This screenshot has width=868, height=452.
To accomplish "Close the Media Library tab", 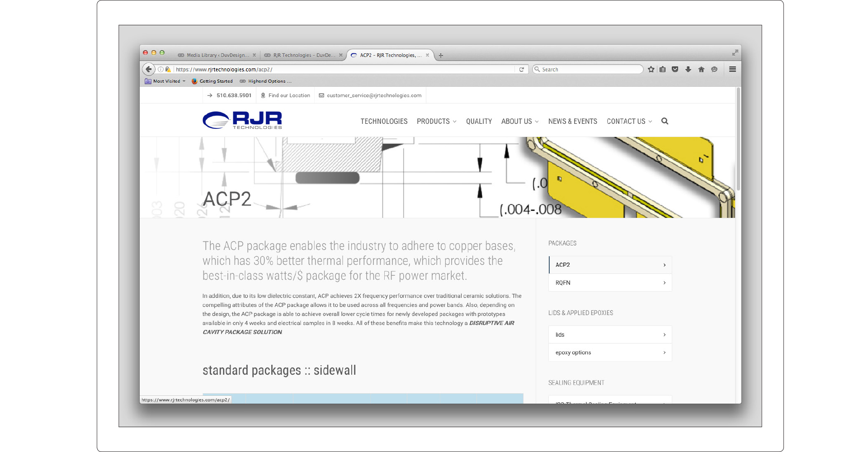I will coord(254,55).
